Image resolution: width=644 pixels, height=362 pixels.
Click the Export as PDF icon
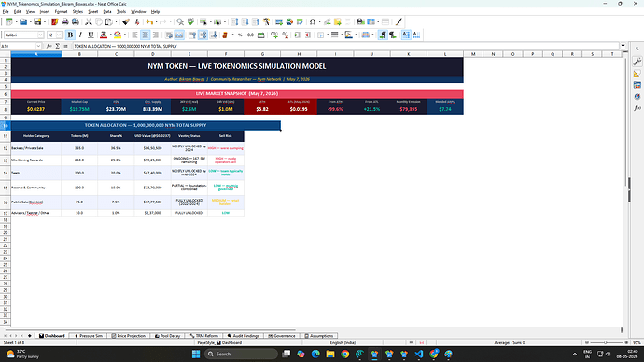point(55,21)
